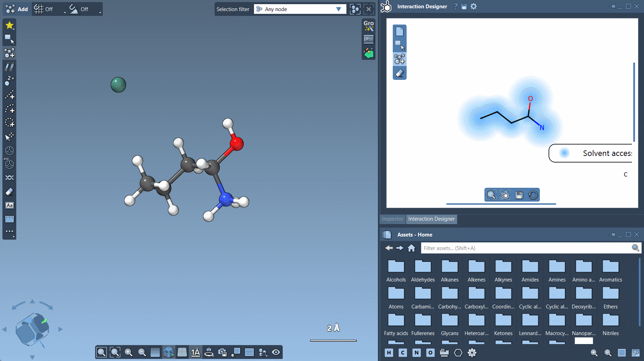Expand the angle snapping Off dropdown
The width and height of the screenshot is (644, 361).
[100, 12]
